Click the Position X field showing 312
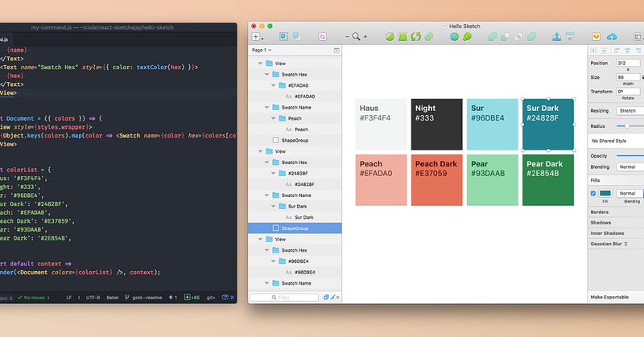Viewport: 644px width, 337px height. [x=628, y=64]
